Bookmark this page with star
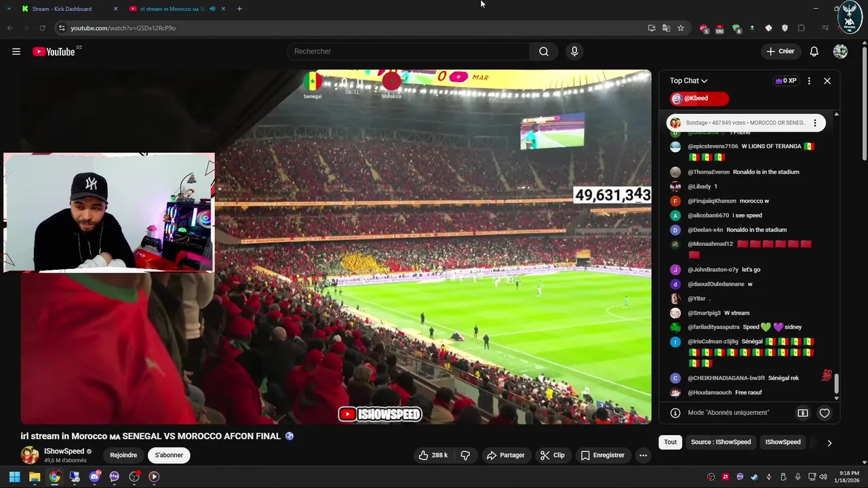This screenshot has height=488, width=868. [681, 28]
